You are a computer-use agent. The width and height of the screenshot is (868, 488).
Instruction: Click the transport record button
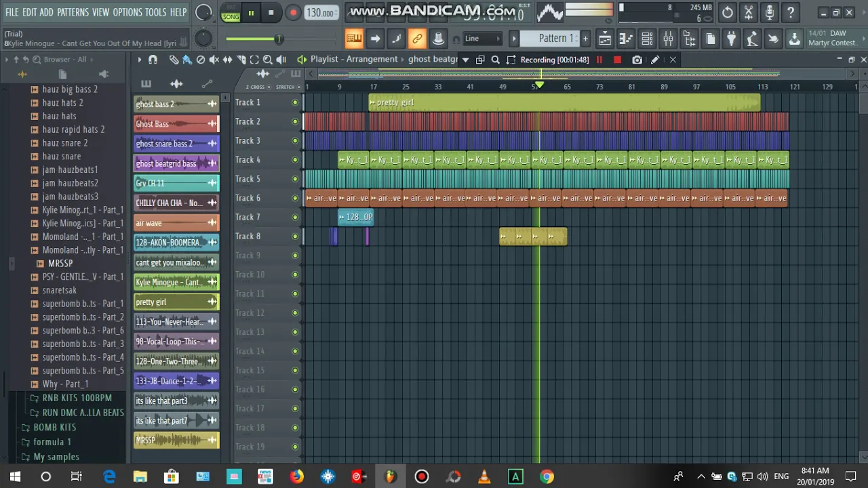tap(293, 13)
